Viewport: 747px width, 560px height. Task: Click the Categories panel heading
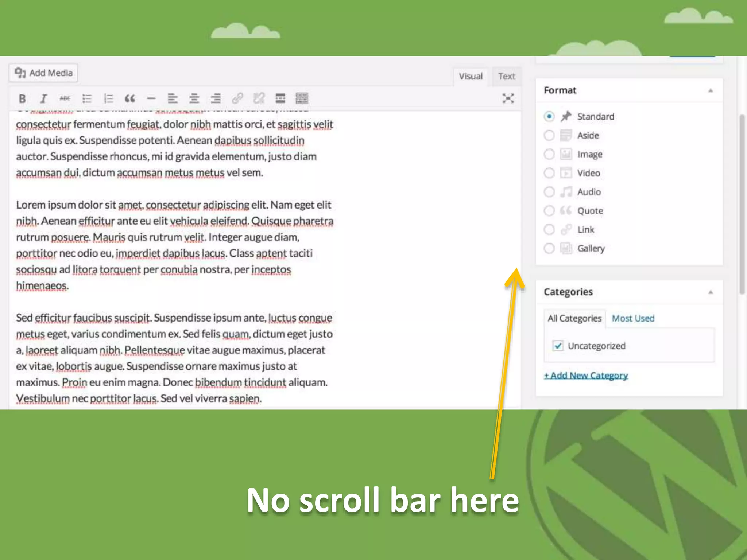(x=568, y=292)
